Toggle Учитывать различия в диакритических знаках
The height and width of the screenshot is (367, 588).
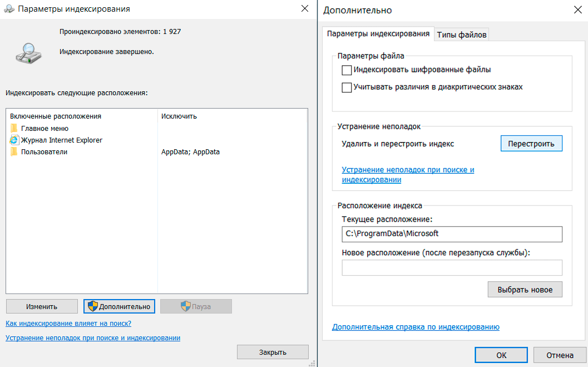pos(347,87)
